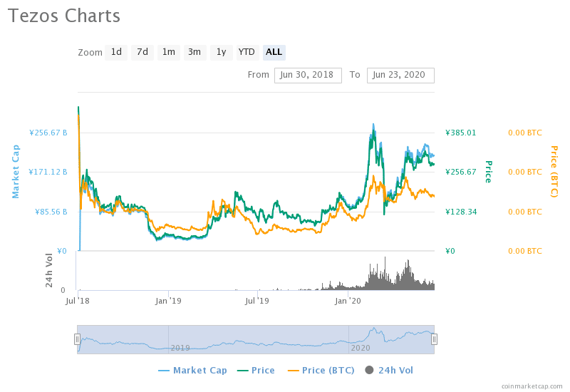
Task: Click the ¥256.67 B market cap label
Action: coord(48,133)
